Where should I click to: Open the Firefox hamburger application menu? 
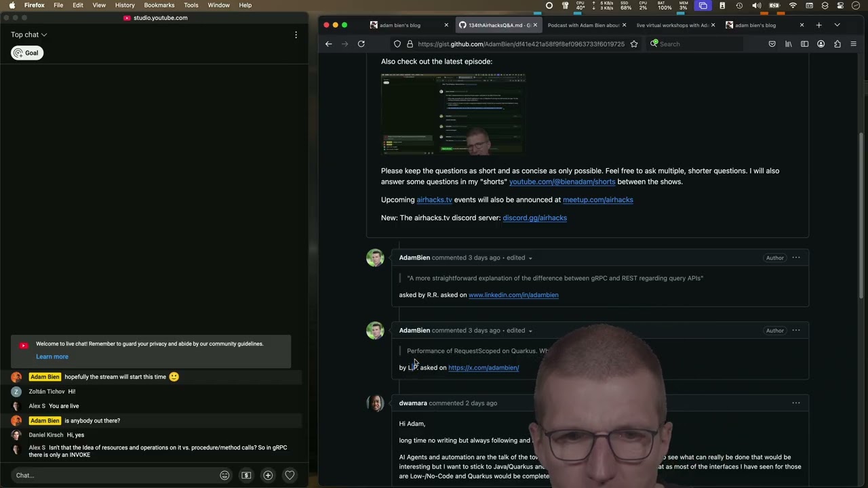click(x=854, y=44)
